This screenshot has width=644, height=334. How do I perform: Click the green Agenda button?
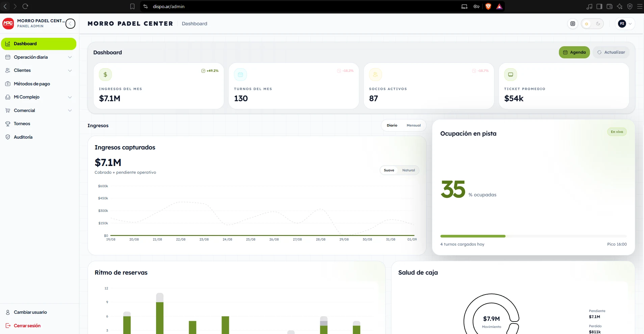pos(574,52)
